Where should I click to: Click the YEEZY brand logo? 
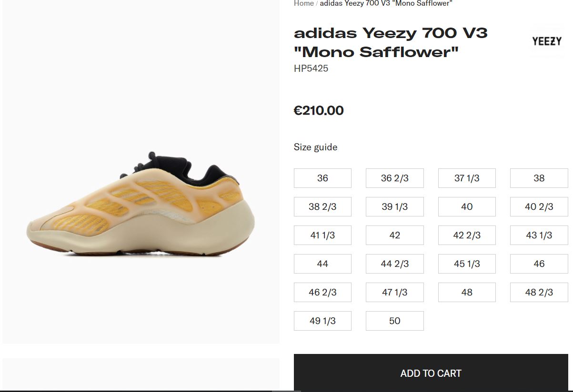coord(546,41)
